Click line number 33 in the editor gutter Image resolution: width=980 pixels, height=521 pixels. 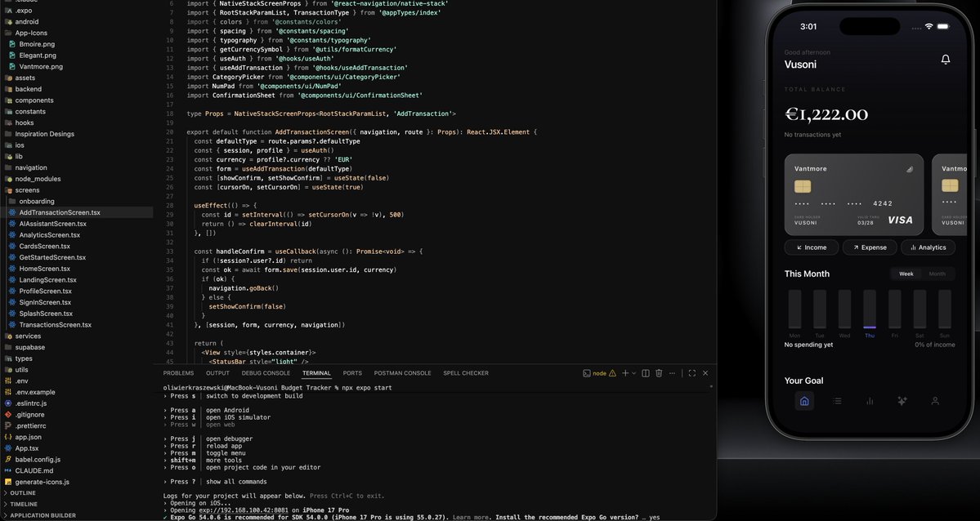(x=170, y=252)
